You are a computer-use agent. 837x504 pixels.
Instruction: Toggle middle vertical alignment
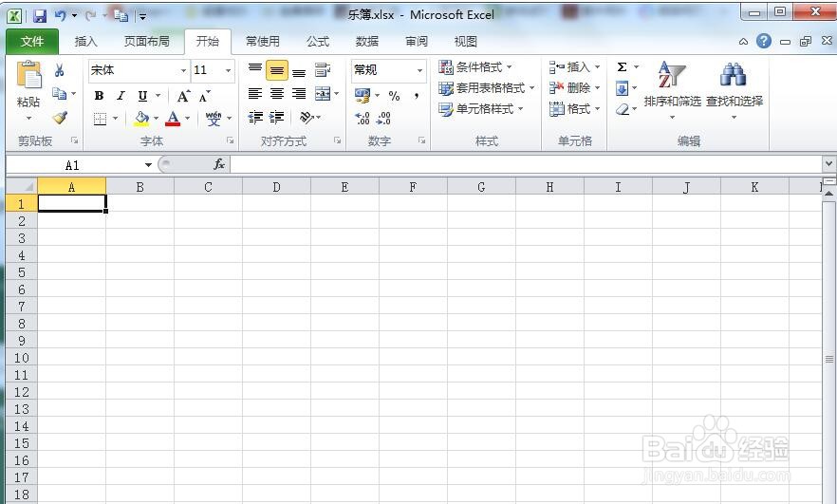(276, 70)
